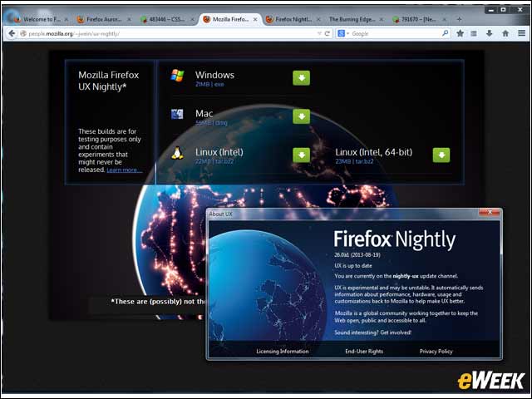Download Linux (Intel, 64-bit) build green arrow
This screenshot has height=399, width=532.
(x=441, y=155)
